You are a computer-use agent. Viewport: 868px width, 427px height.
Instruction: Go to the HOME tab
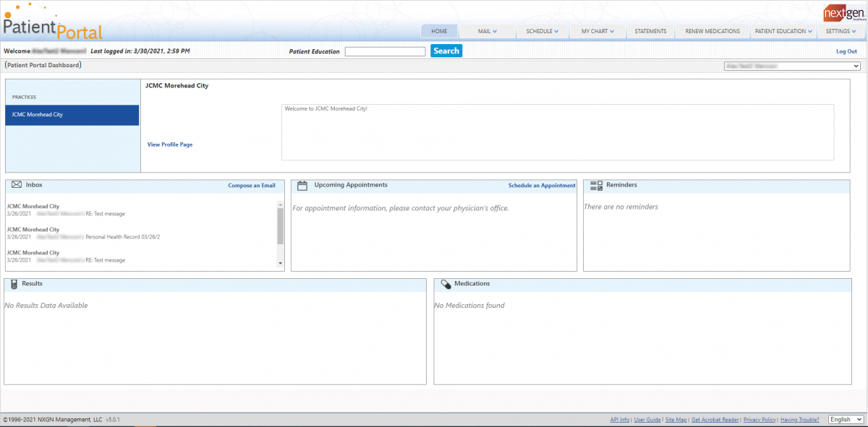pos(439,31)
